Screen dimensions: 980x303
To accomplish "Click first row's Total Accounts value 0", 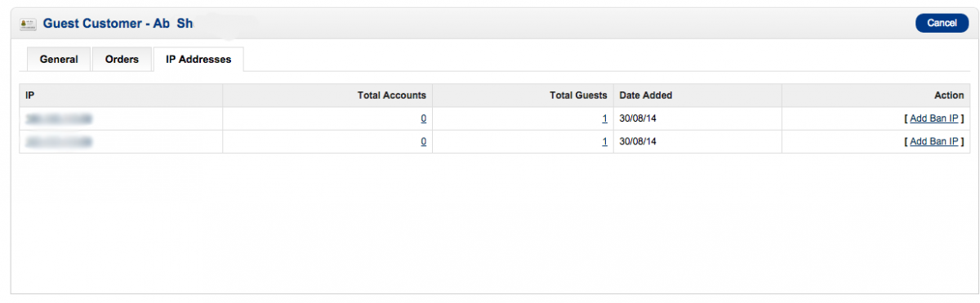I will [423, 118].
